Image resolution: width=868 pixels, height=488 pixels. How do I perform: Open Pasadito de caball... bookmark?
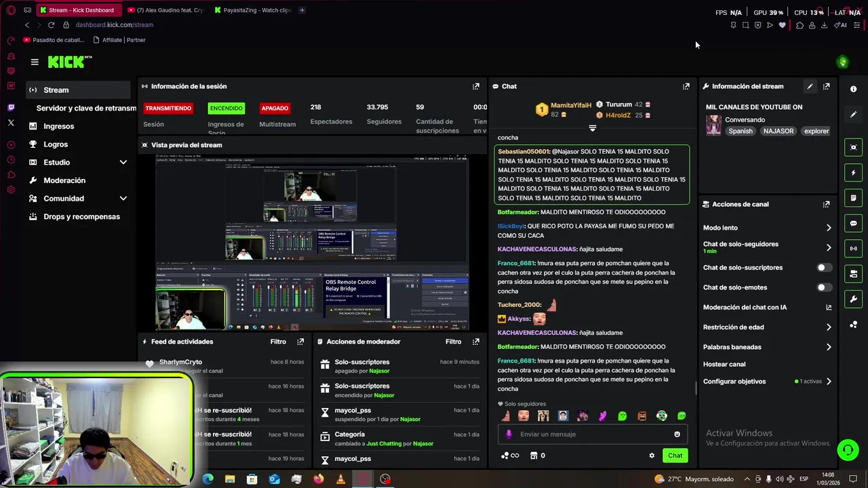click(x=54, y=40)
